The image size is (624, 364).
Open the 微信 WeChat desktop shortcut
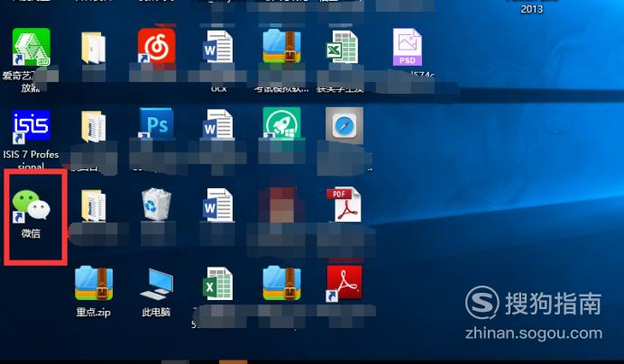(31, 206)
